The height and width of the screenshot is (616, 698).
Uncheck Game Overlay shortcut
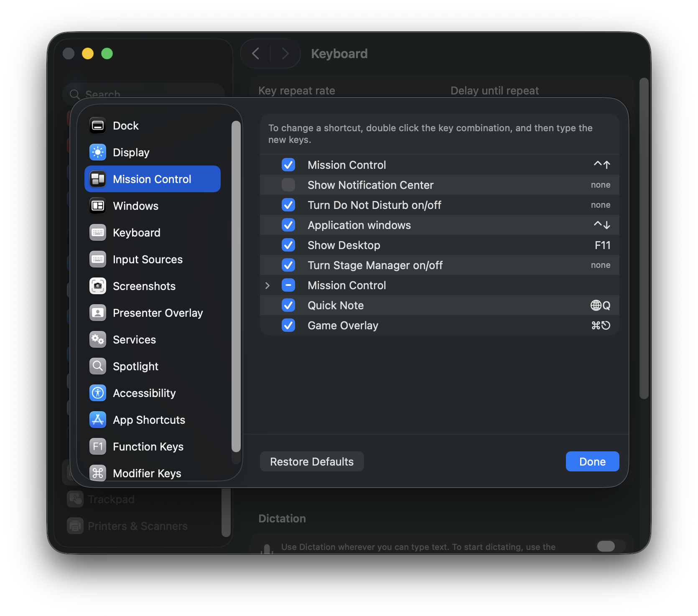point(288,325)
